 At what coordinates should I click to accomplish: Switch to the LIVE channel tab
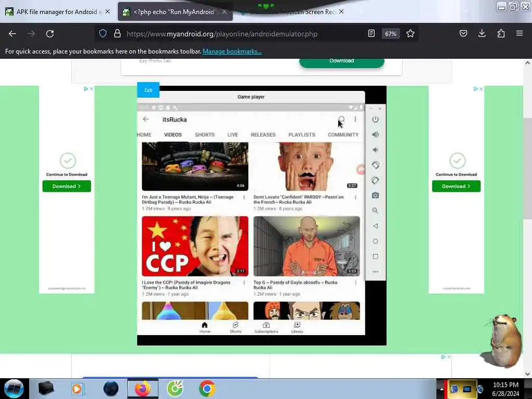233,135
